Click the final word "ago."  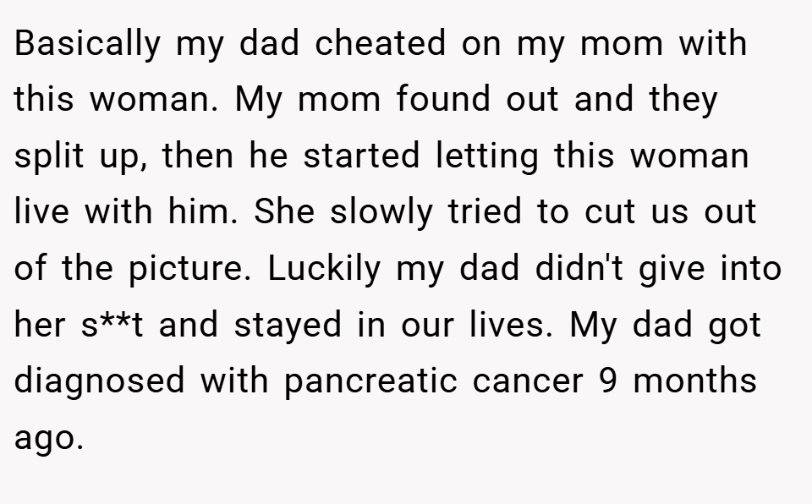coord(49,439)
